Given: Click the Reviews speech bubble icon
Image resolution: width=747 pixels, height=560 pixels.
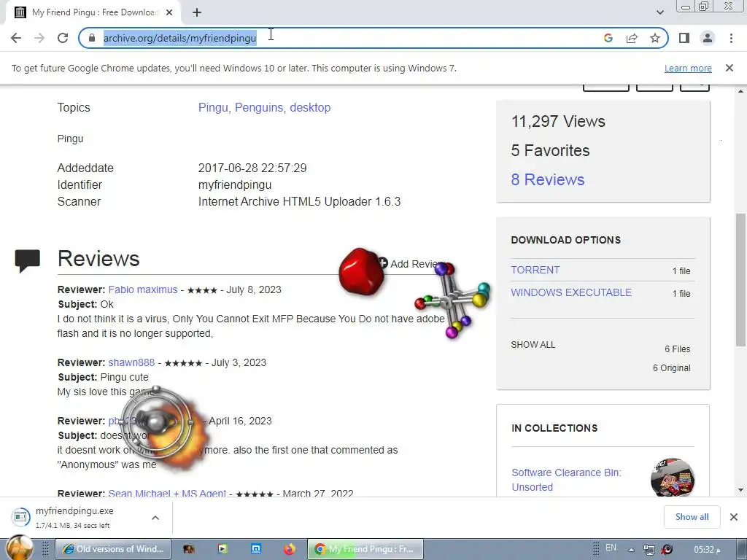Looking at the screenshot, I should 28,261.
